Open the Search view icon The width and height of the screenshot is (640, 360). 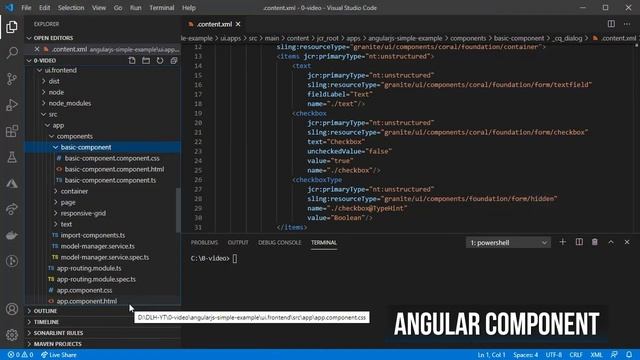(x=12, y=53)
